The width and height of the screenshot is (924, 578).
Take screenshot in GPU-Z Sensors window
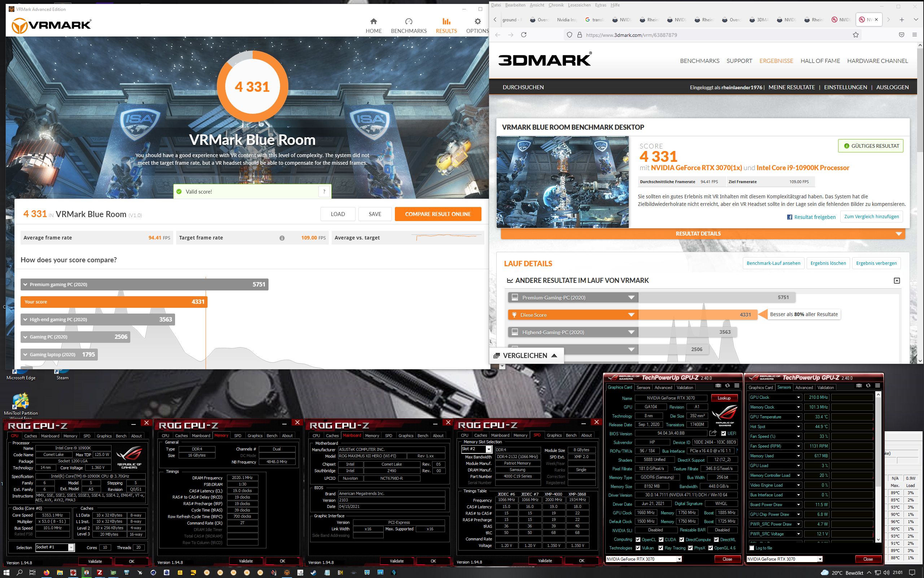pyautogui.click(x=859, y=386)
